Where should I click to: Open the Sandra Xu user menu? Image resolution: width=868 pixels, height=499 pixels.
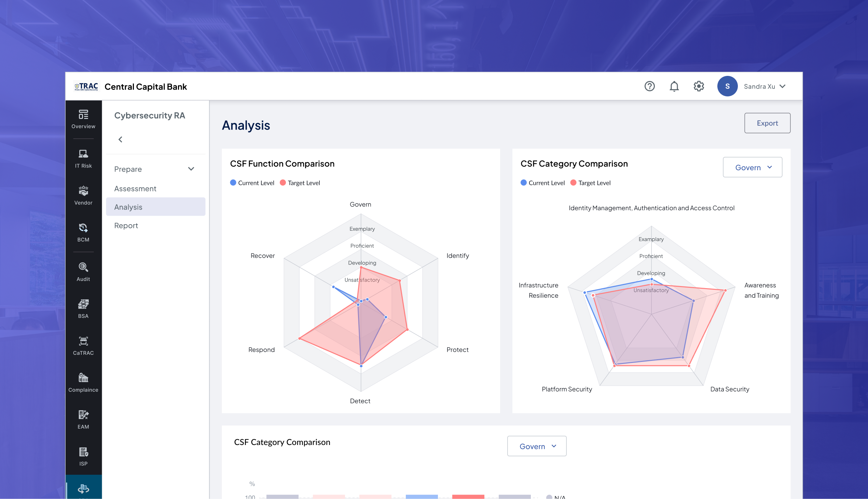(764, 86)
